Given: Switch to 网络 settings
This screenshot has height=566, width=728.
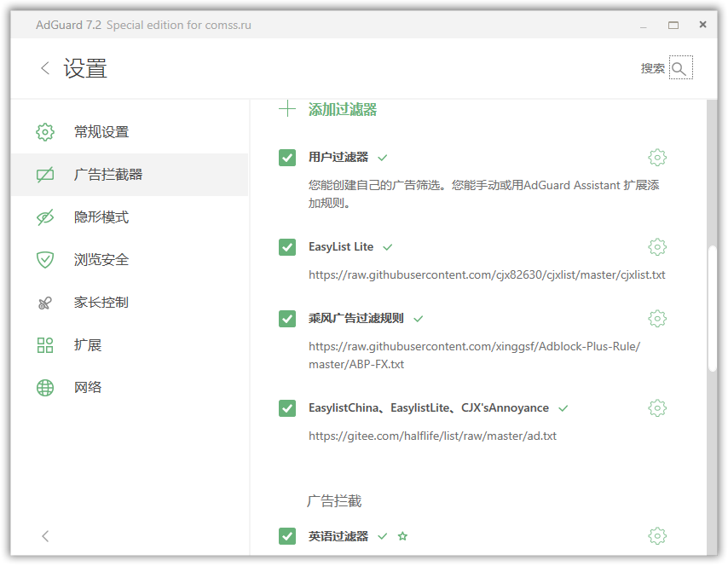Looking at the screenshot, I should (130, 388).
